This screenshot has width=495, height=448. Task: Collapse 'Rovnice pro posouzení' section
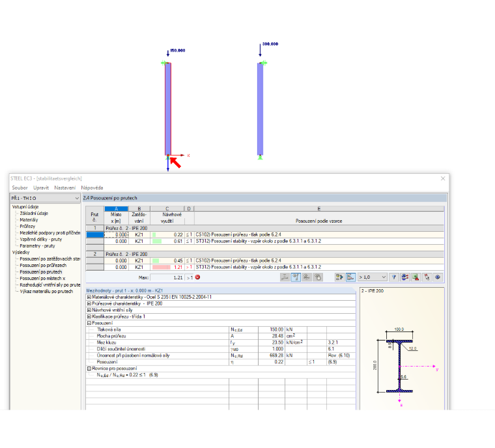(x=89, y=369)
